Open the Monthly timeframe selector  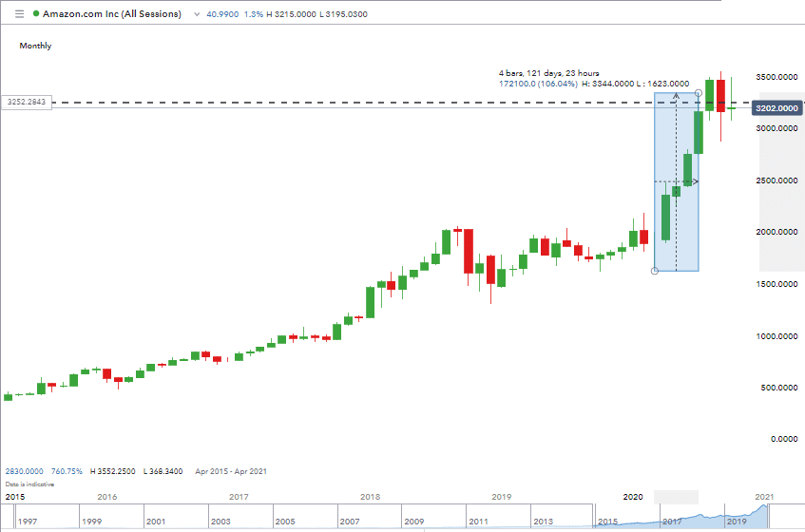coord(35,46)
